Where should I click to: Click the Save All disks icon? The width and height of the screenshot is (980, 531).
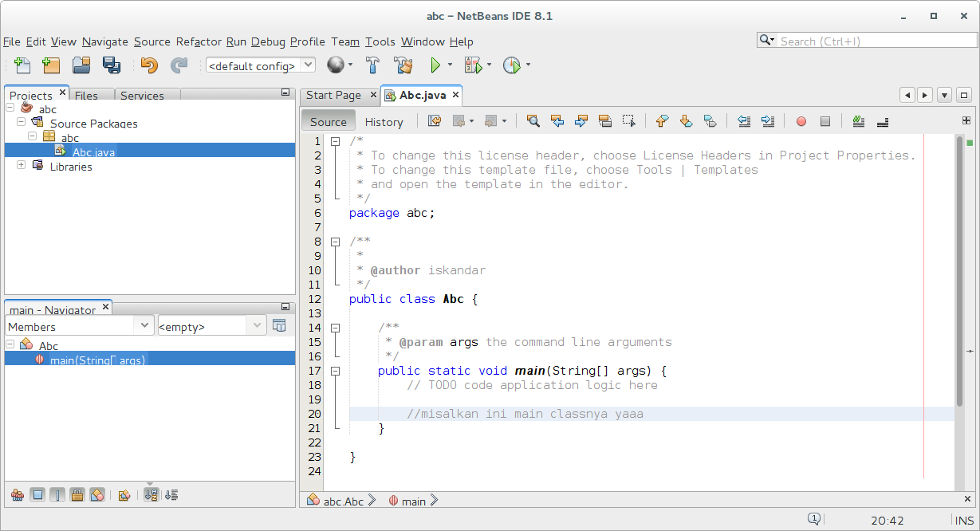point(112,65)
